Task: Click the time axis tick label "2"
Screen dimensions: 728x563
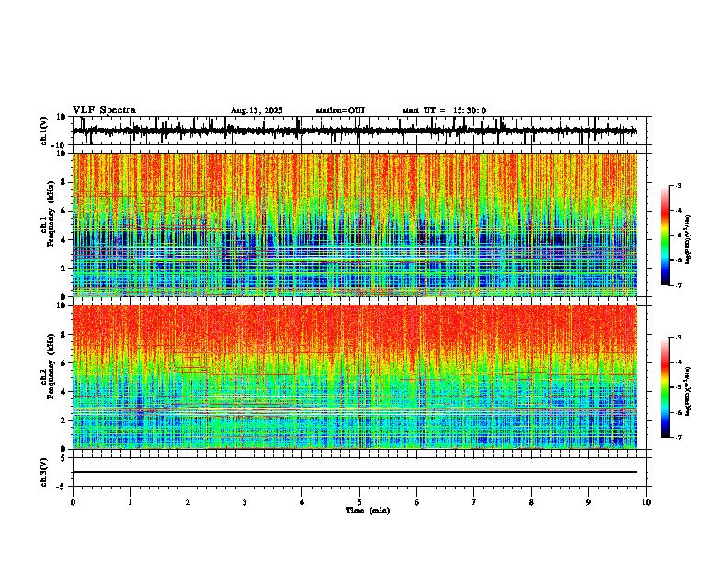Action: pyautogui.click(x=188, y=502)
